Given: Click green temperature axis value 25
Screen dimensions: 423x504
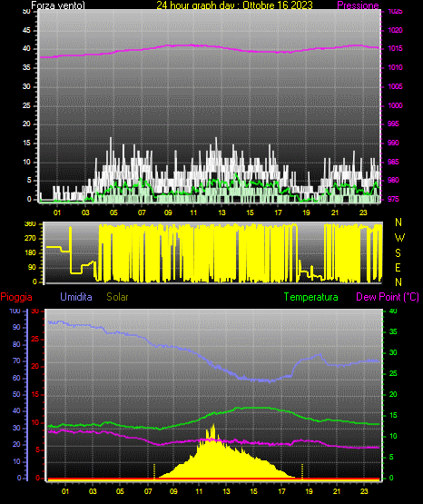Looking at the screenshot, I should pyautogui.click(x=393, y=373).
